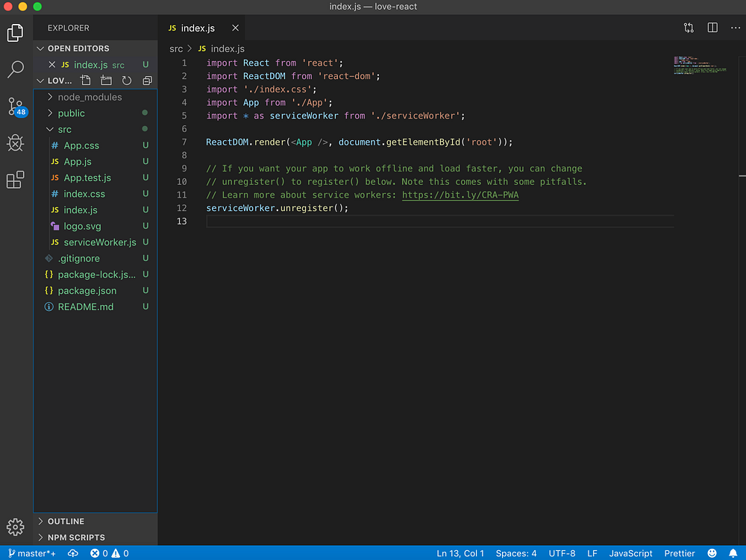Publish changes via the cloud icon
Image resolution: width=746 pixels, height=560 pixels.
[72, 553]
